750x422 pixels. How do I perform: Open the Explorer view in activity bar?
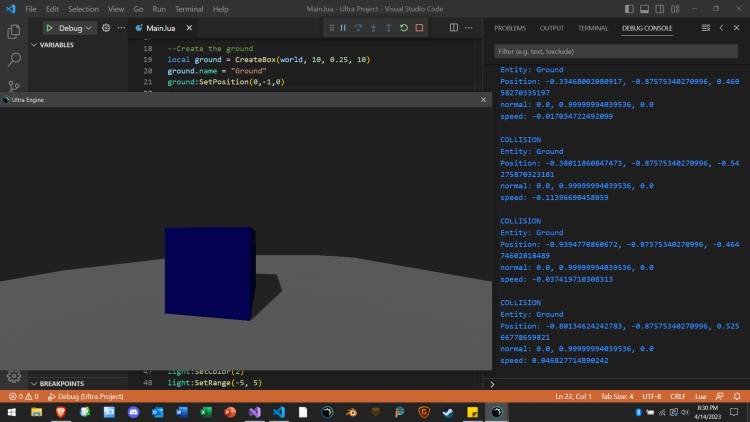coord(14,32)
